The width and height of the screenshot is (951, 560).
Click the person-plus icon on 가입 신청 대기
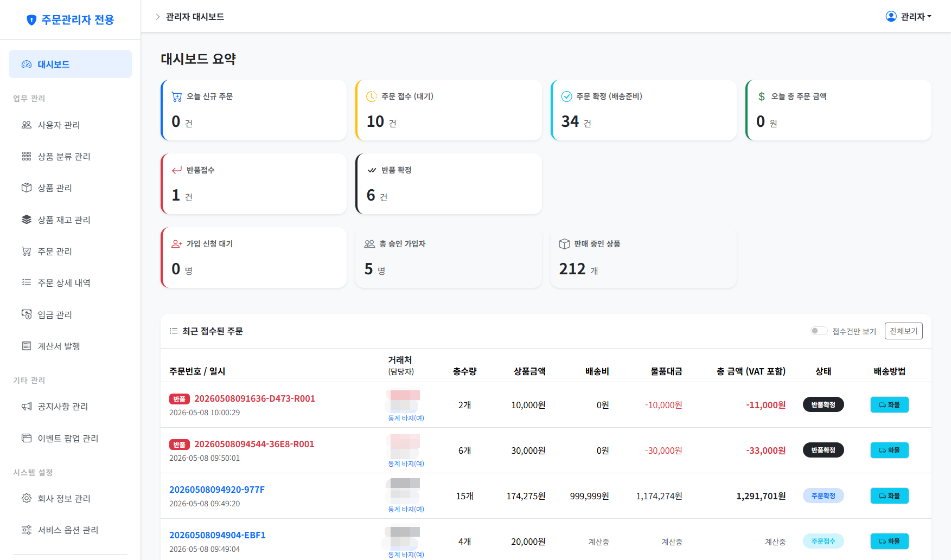point(177,244)
